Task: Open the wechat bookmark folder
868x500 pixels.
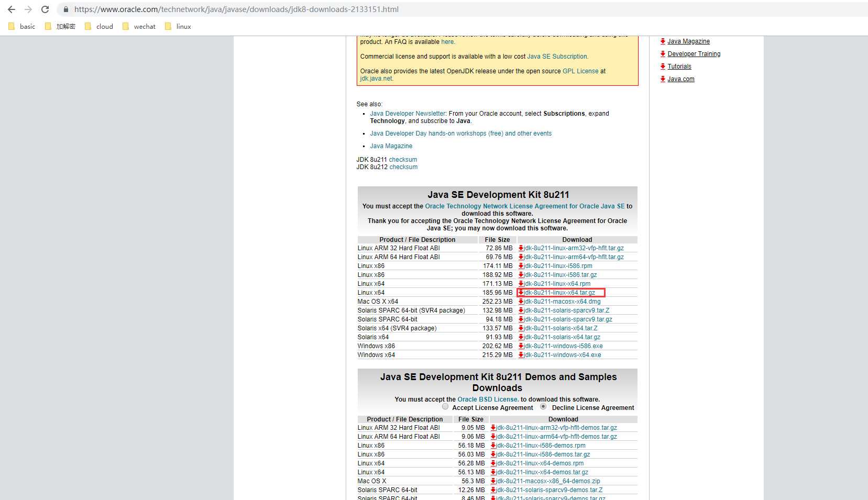Action: (x=139, y=26)
